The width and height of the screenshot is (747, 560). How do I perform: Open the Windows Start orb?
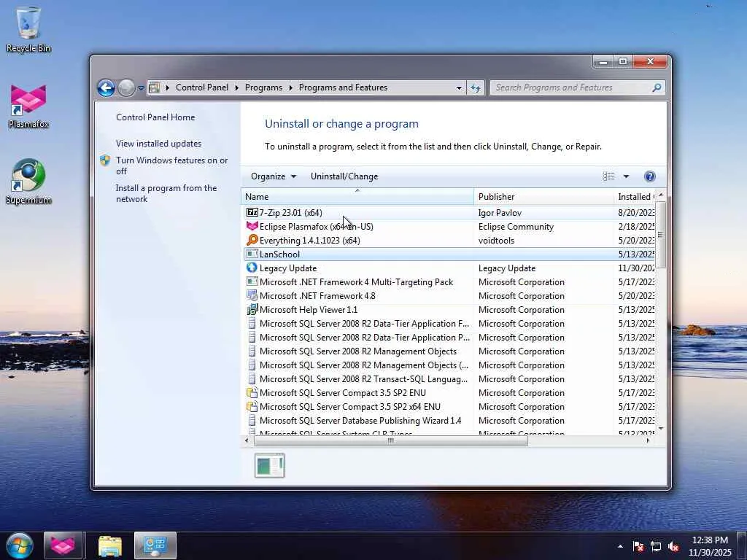click(20, 545)
